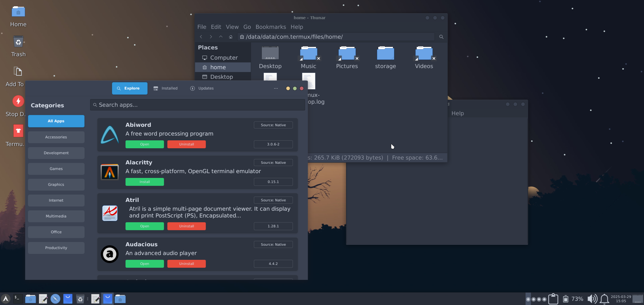Viewport: 644px width, 305px height.
Task: Open the Help menu of the background window
Action: coord(458,113)
